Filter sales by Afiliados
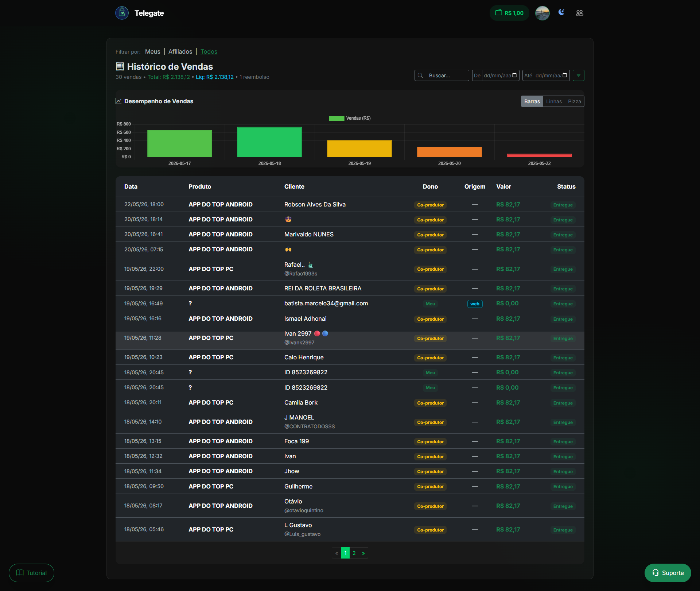Image resolution: width=700 pixels, height=591 pixels. point(180,51)
